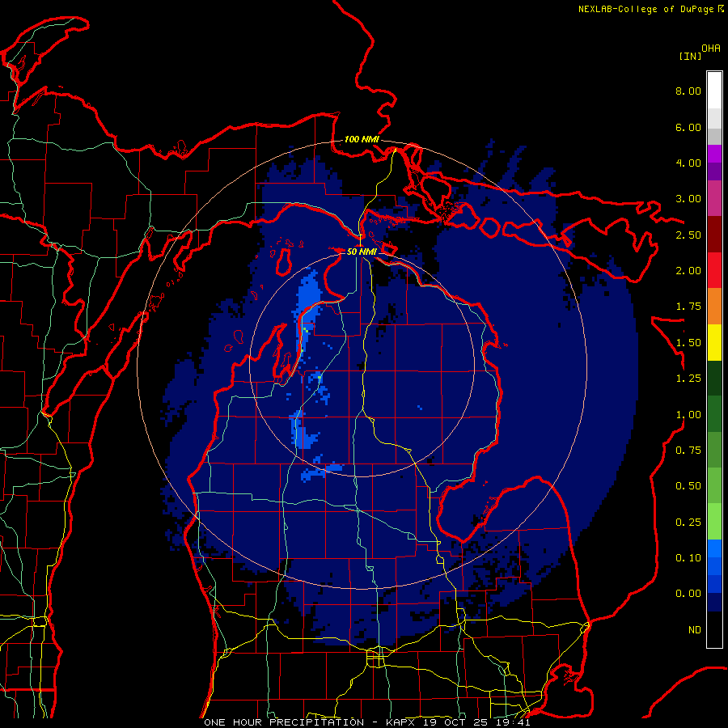The height and width of the screenshot is (728, 728).
Task: Click the KAPX radar station identifier
Action: click(x=402, y=722)
